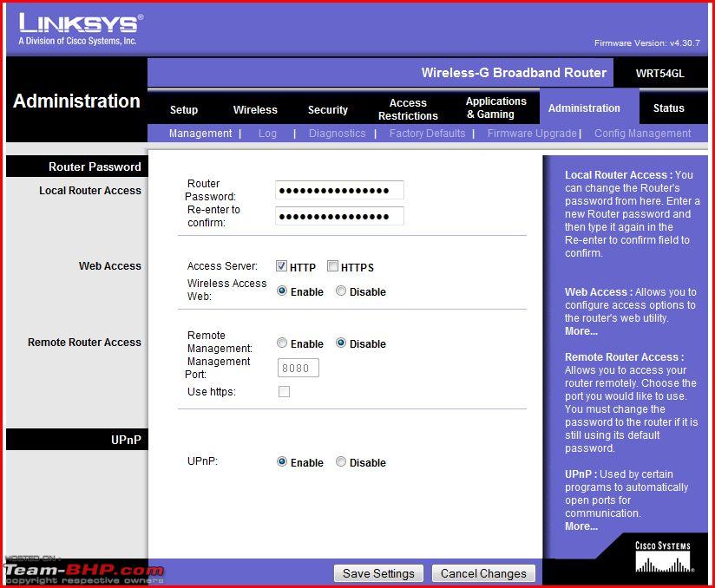Open the Management sub-tab
This screenshot has height=588, width=715.
click(x=200, y=133)
